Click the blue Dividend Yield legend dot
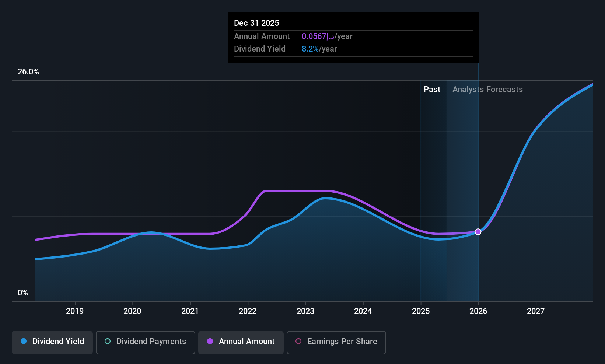 24,341
